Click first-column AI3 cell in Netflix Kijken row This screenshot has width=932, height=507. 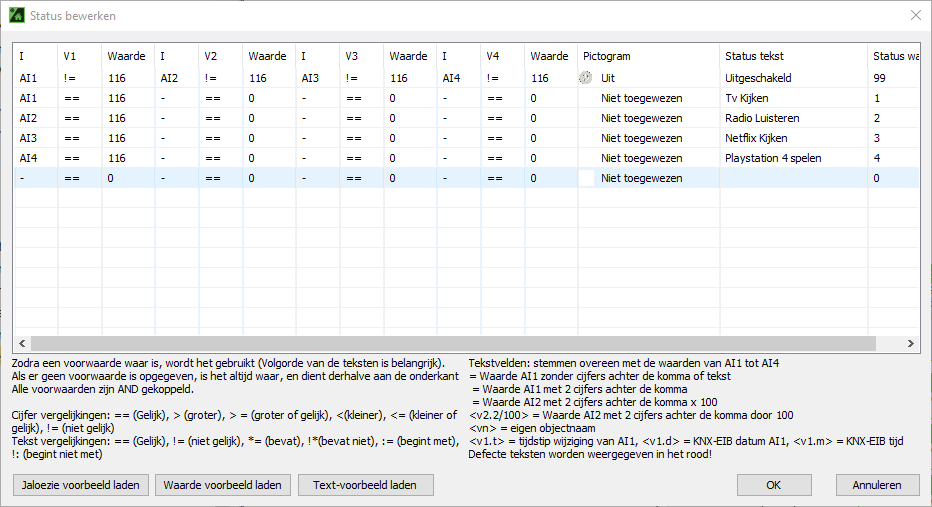[36, 138]
